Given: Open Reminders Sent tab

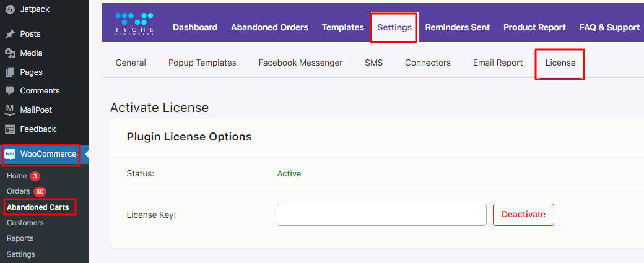Looking at the screenshot, I should coord(458,27).
